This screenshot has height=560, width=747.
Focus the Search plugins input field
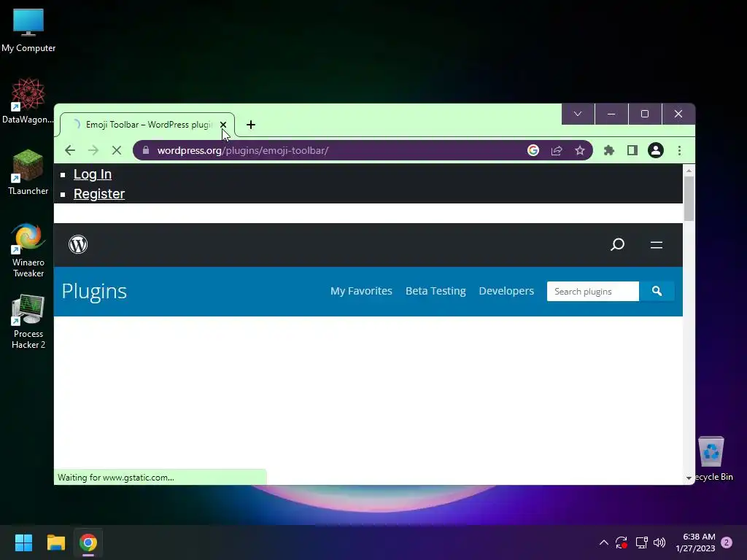click(x=592, y=292)
